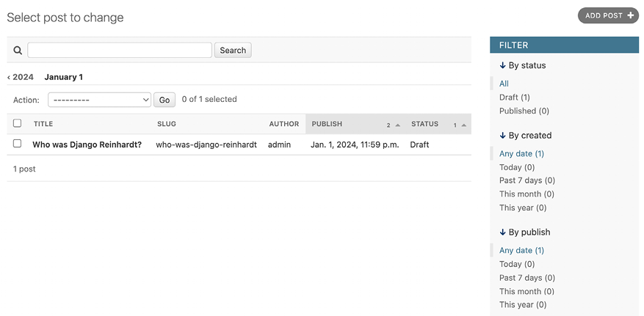Collapse the By created filter section

point(525,136)
